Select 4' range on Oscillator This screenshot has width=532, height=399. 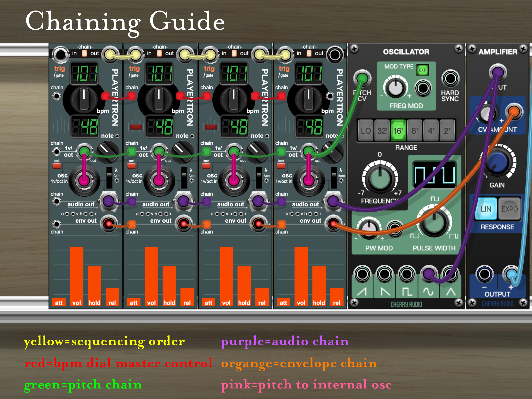(x=431, y=131)
